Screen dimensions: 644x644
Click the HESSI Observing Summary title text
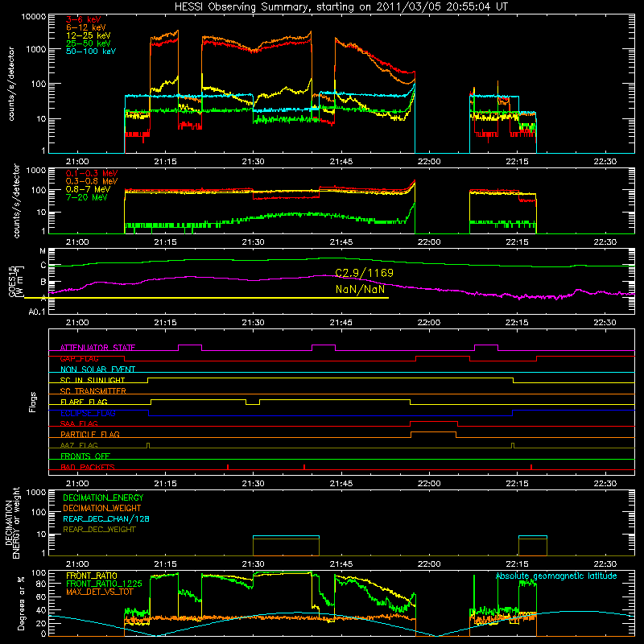pos(341,7)
